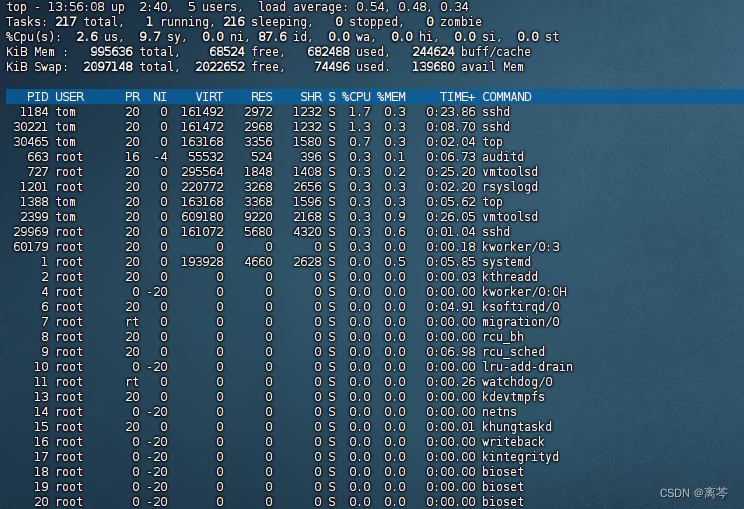Click PID 30465 of the top process
Screen dimensions: 744x509
click(x=31, y=142)
